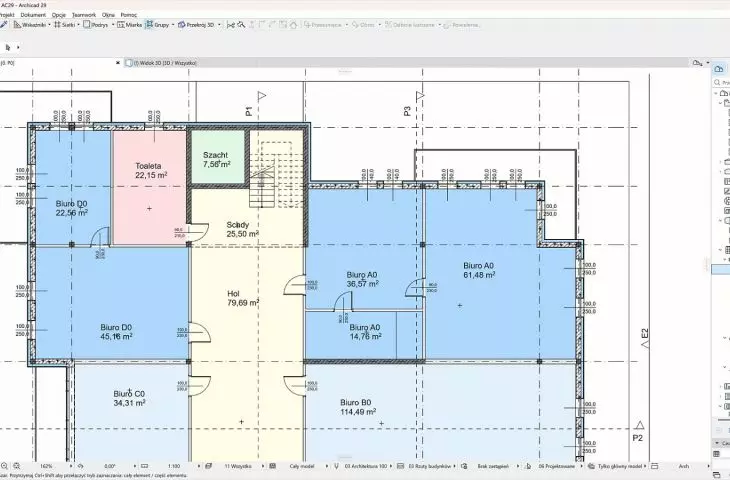
Task: Collapse the top project tree node
Action: [x=716, y=93]
